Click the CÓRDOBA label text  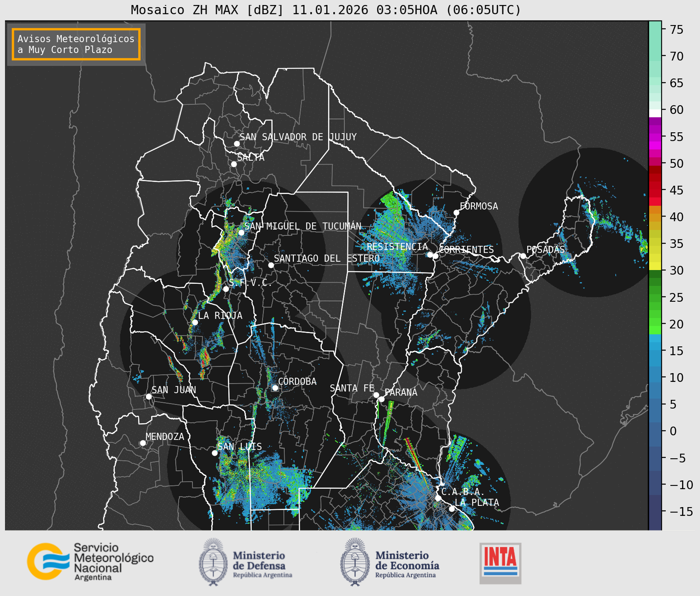[297, 381]
